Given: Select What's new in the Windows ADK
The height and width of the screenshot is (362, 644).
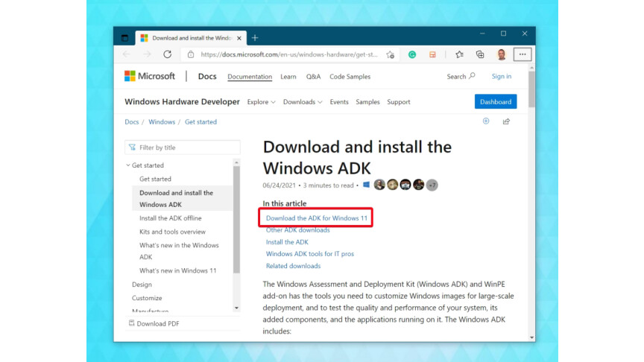Looking at the screenshot, I should 179,251.
